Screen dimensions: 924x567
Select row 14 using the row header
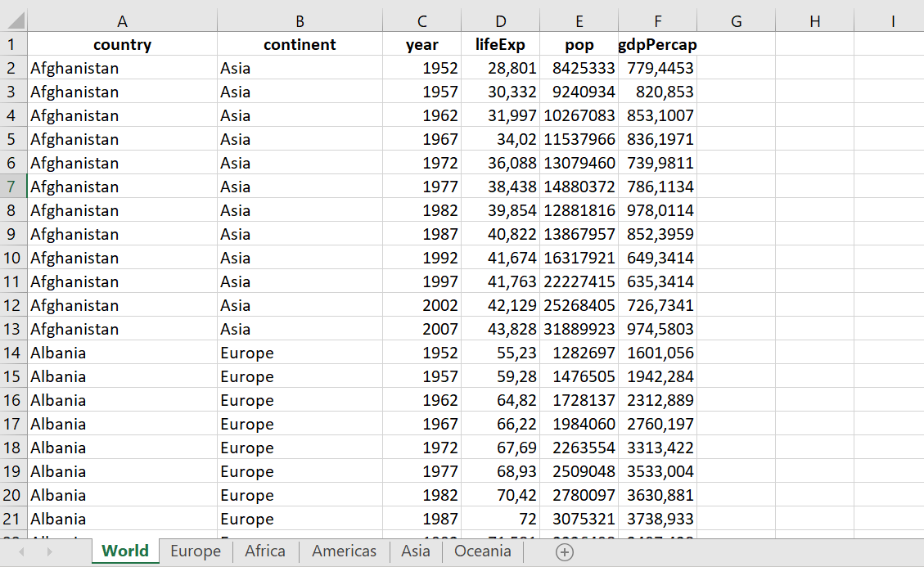click(x=15, y=353)
